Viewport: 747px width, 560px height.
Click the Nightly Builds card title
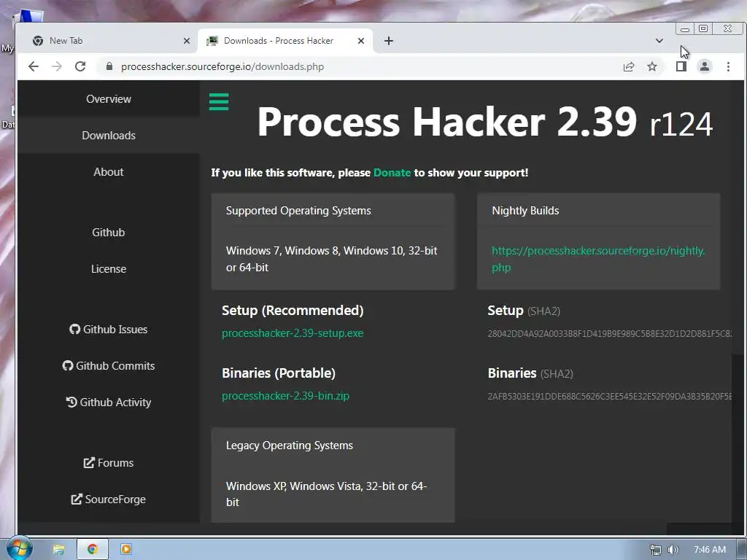[525, 211]
